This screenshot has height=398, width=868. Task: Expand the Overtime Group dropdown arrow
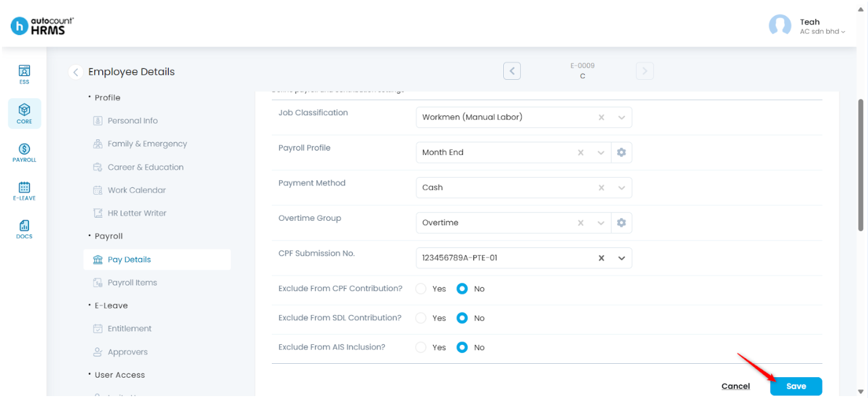point(601,223)
